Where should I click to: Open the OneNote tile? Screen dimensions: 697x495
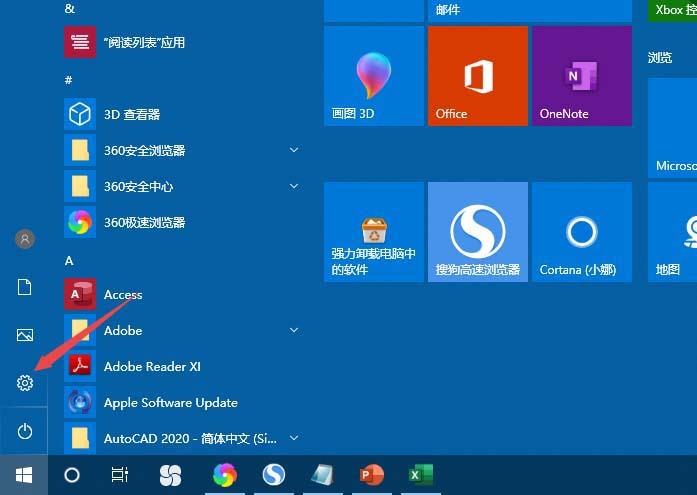(582, 76)
